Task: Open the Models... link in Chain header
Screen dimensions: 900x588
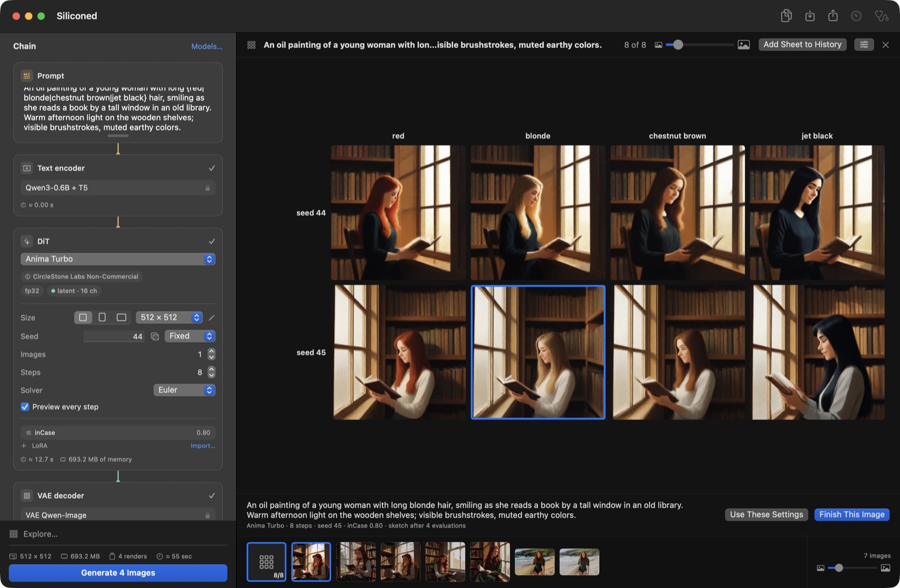Action: (206, 46)
